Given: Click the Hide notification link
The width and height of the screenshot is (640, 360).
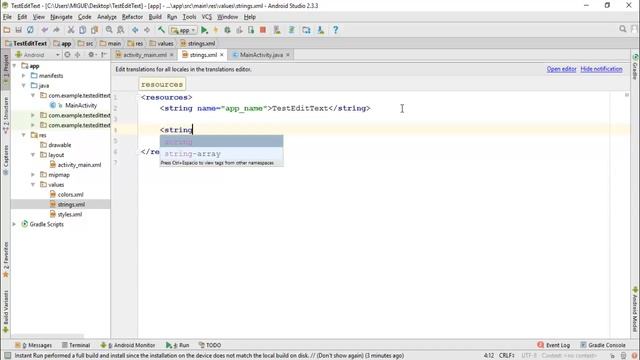Looking at the screenshot, I should coord(601,69).
